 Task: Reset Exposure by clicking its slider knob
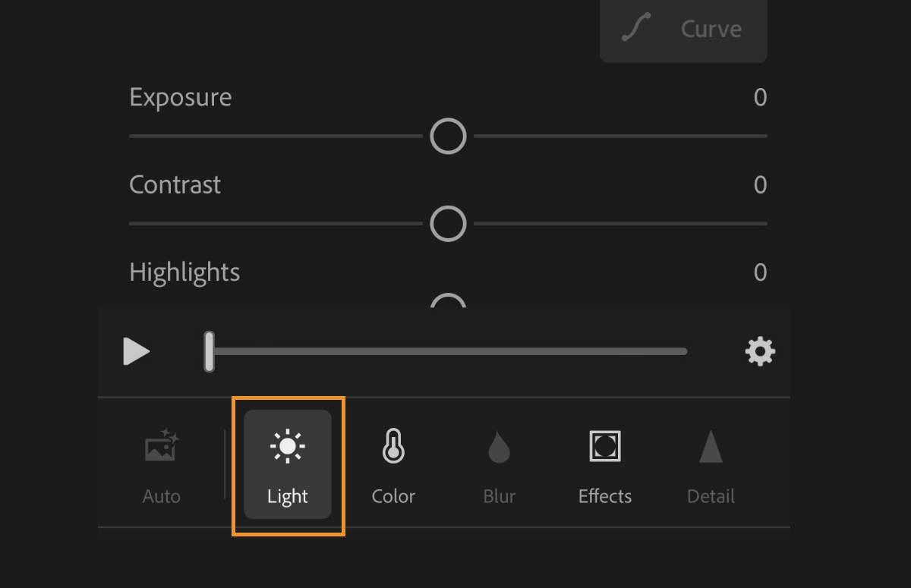(x=447, y=135)
